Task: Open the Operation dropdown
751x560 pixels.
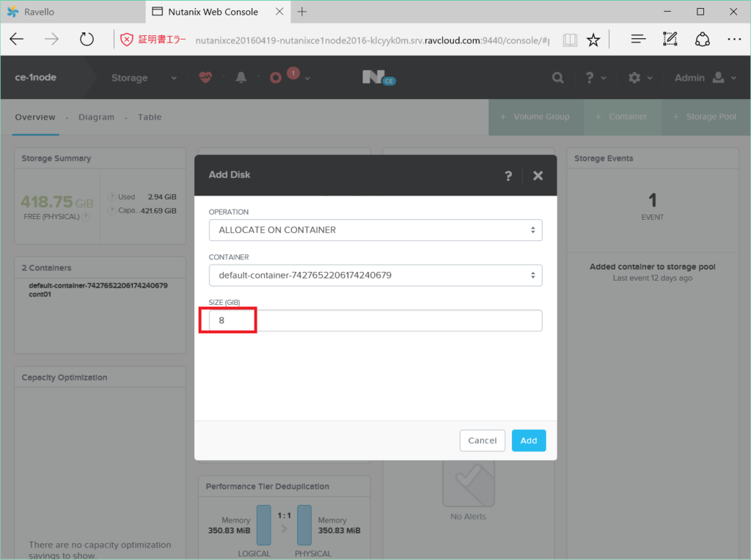Action: tap(375, 230)
